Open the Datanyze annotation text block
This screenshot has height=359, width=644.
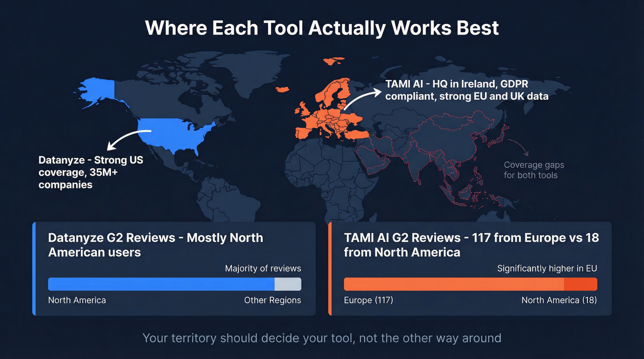tap(91, 172)
